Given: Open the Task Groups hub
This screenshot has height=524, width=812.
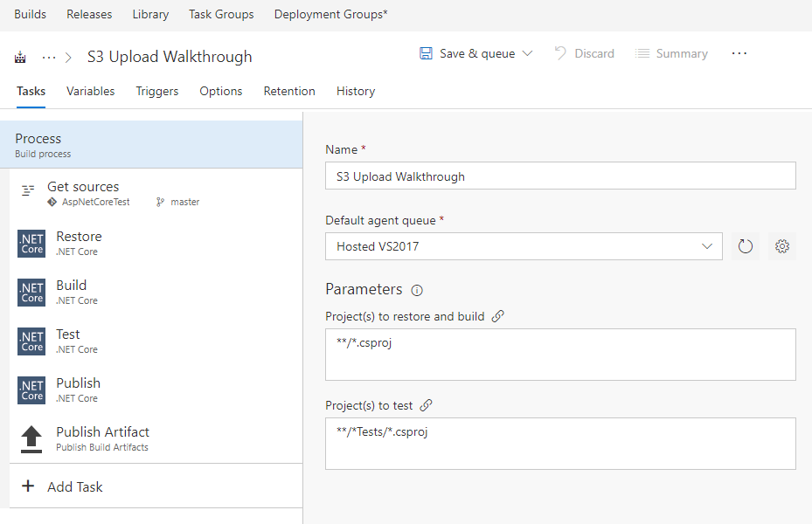Looking at the screenshot, I should [x=221, y=14].
